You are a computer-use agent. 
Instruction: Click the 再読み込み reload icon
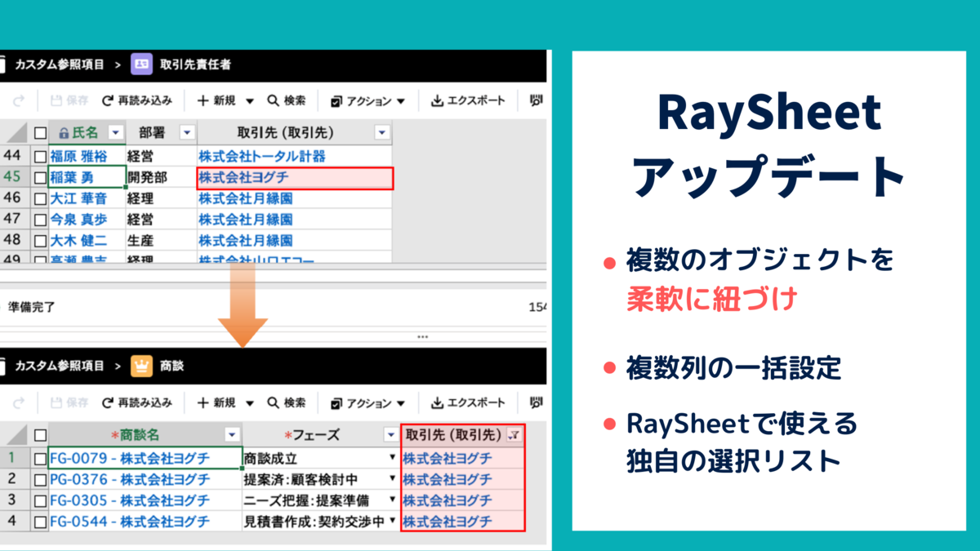[107, 100]
